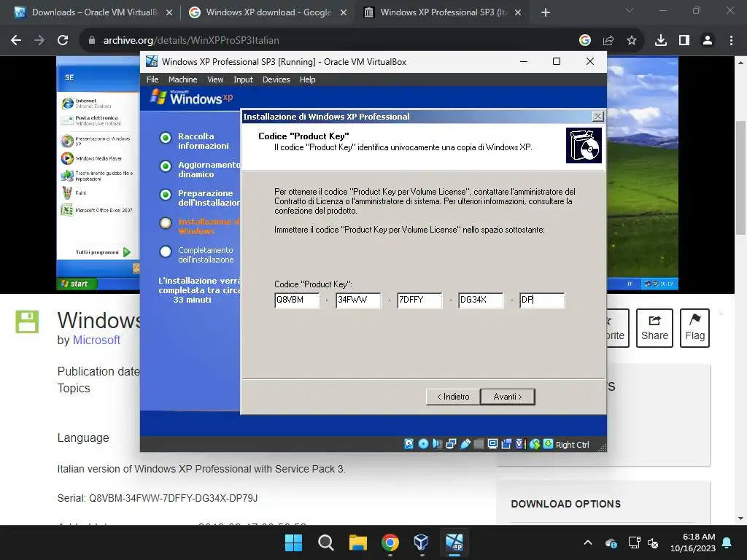Image resolution: width=747 pixels, height=560 pixels.
Task: Click the Indietro button in the setup dialog
Action: point(453,397)
